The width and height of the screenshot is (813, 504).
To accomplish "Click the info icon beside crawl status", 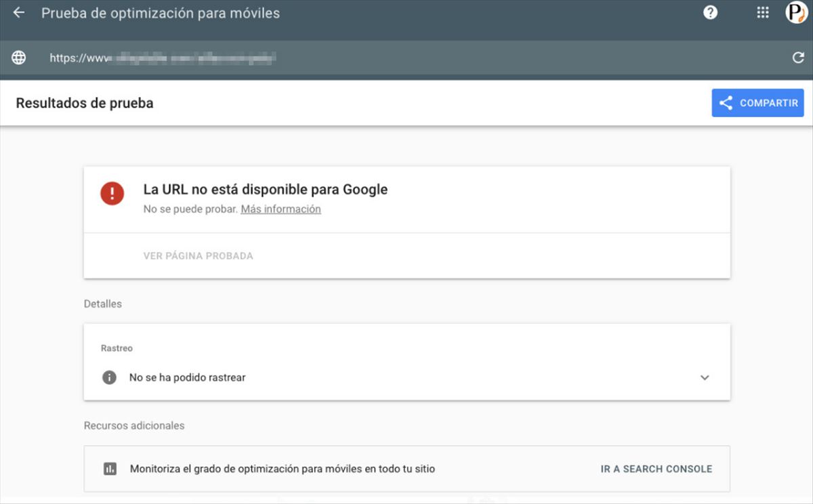I will click(109, 377).
